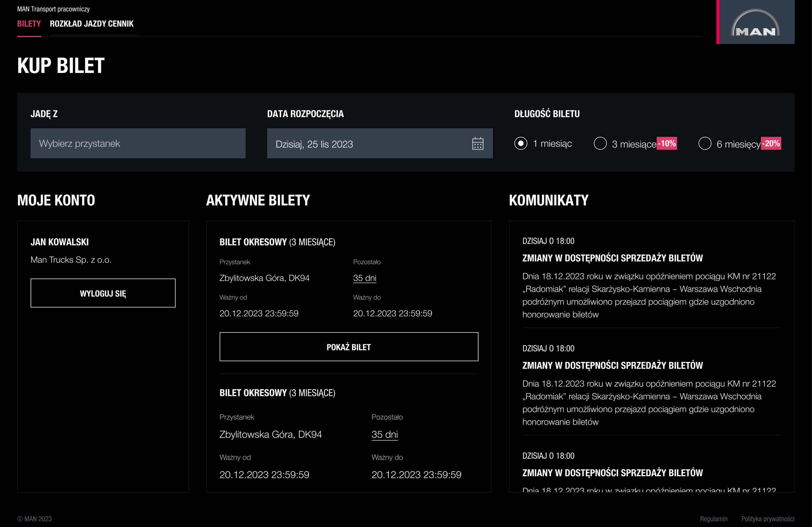Open the Wybierz przystanek stop selector
Image resolution: width=812 pixels, height=527 pixels.
point(138,144)
